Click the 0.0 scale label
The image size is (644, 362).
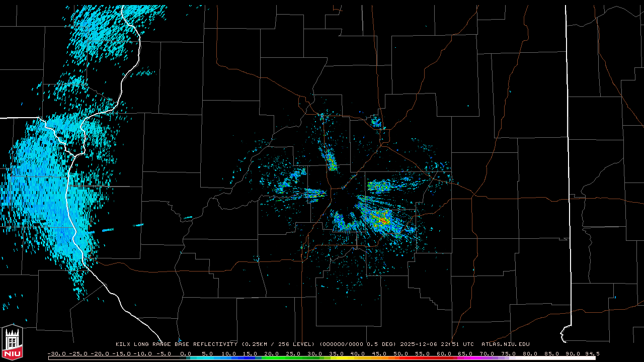click(186, 353)
